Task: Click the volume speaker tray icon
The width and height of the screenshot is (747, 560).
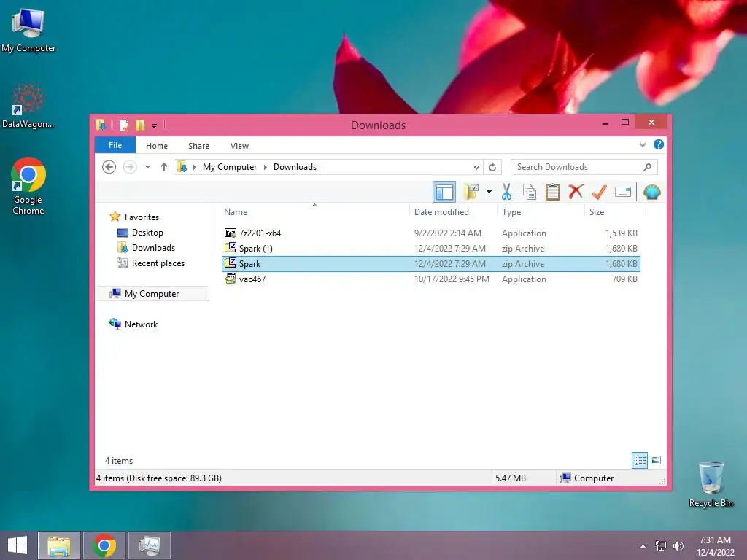Action: 678,546
